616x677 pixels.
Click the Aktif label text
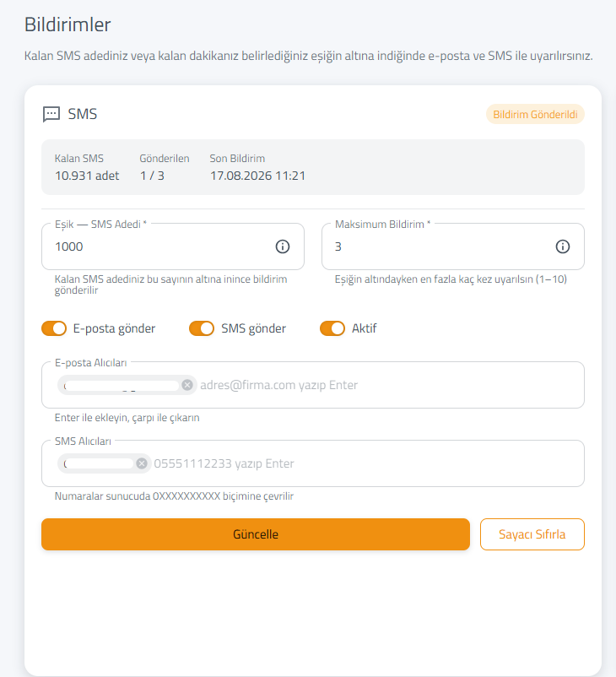pyautogui.click(x=364, y=328)
